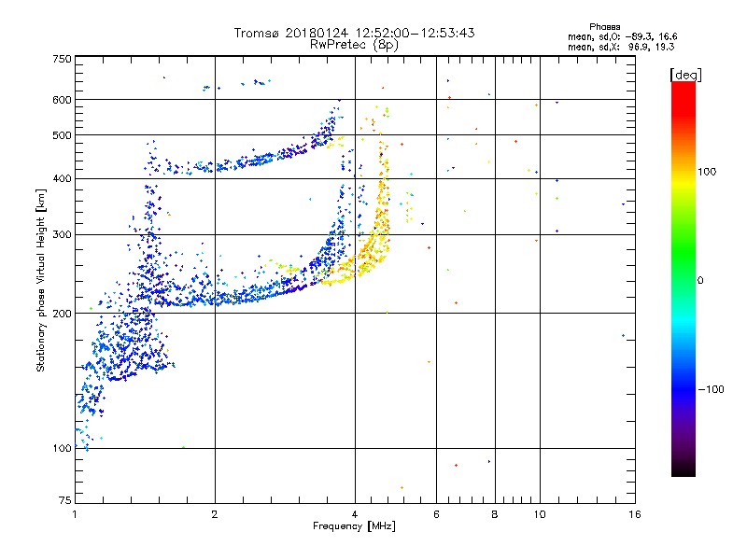This screenshot has width=747, height=560.
Task: Click the '6' frequency axis tick label
Action: pyautogui.click(x=436, y=514)
